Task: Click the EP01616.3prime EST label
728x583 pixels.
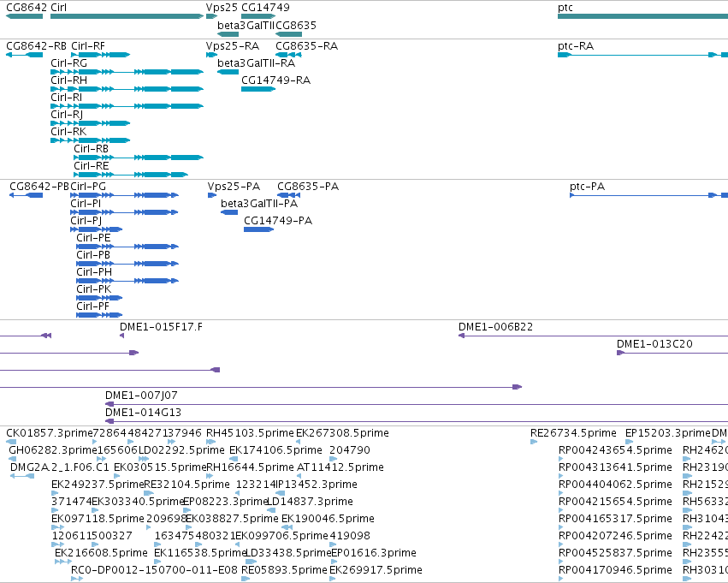Action: pyautogui.click(x=374, y=553)
